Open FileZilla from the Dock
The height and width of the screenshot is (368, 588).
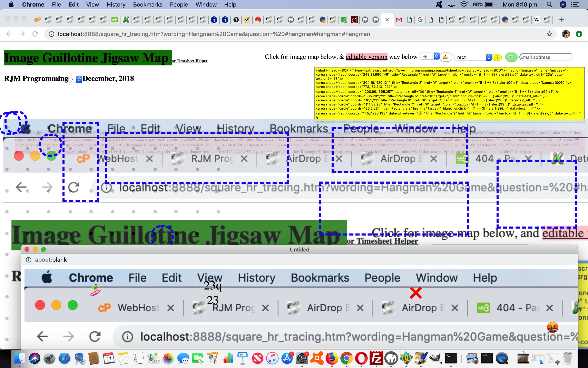tap(376, 358)
